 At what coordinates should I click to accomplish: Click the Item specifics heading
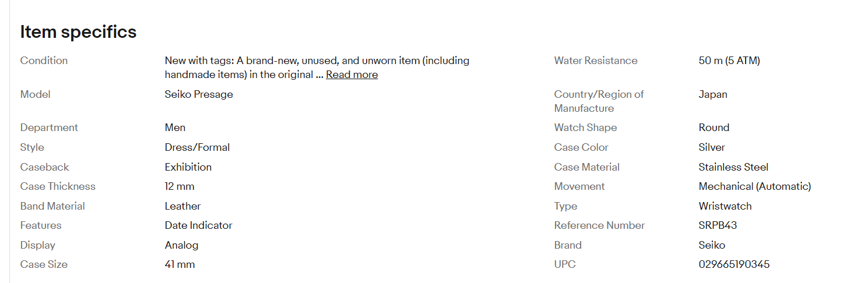click(x=78, y=32)
